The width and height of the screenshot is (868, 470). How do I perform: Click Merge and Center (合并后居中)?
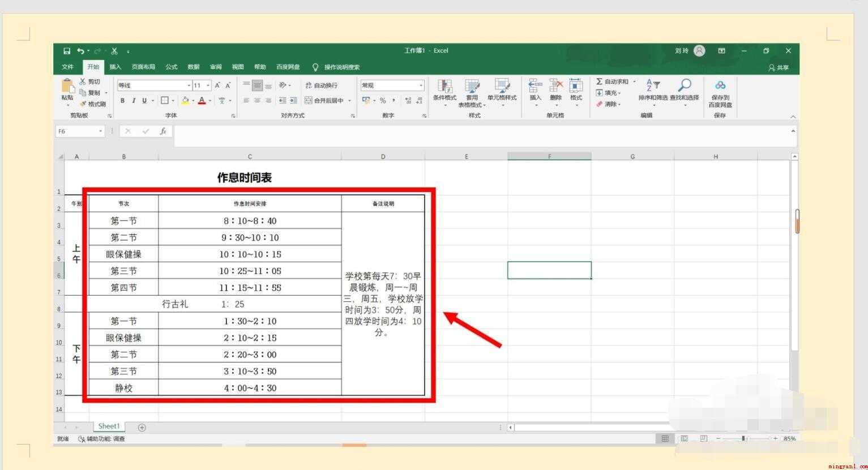tap(324, 101)
